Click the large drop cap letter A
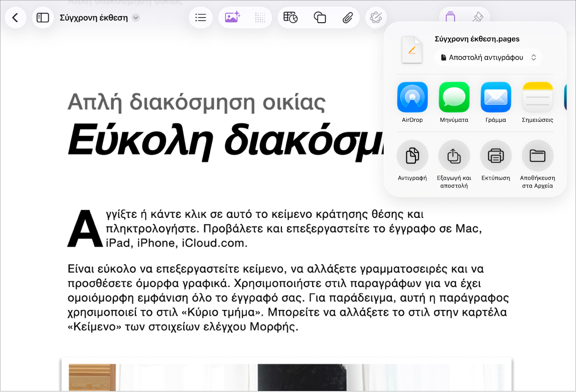Image resolution: width=576 pixels, height=392 pixels. [x=85, y=228]
